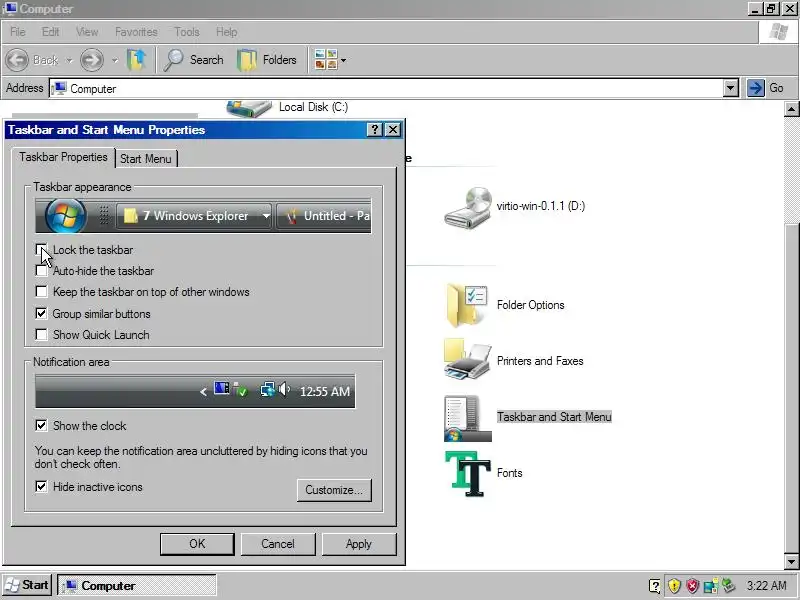Expand the Forward history dropdown arrow
The image size is (800, 600).
(114, 60)
